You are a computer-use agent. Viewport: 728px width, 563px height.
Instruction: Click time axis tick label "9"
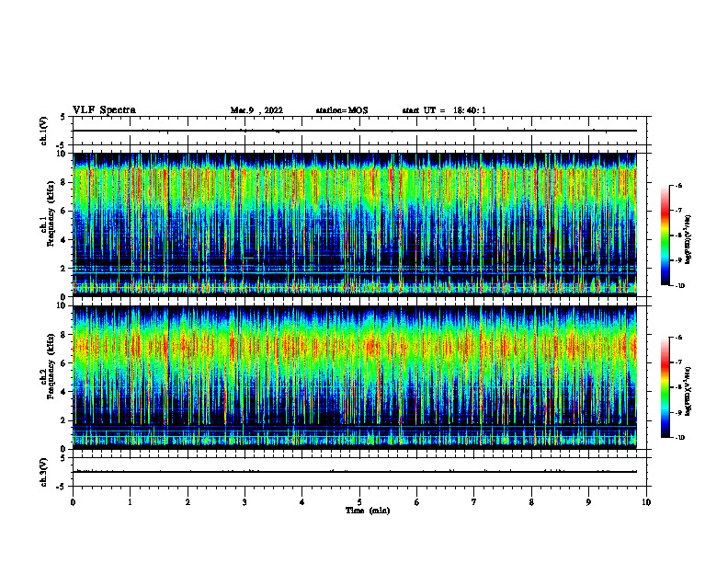(x=588, y=502)
